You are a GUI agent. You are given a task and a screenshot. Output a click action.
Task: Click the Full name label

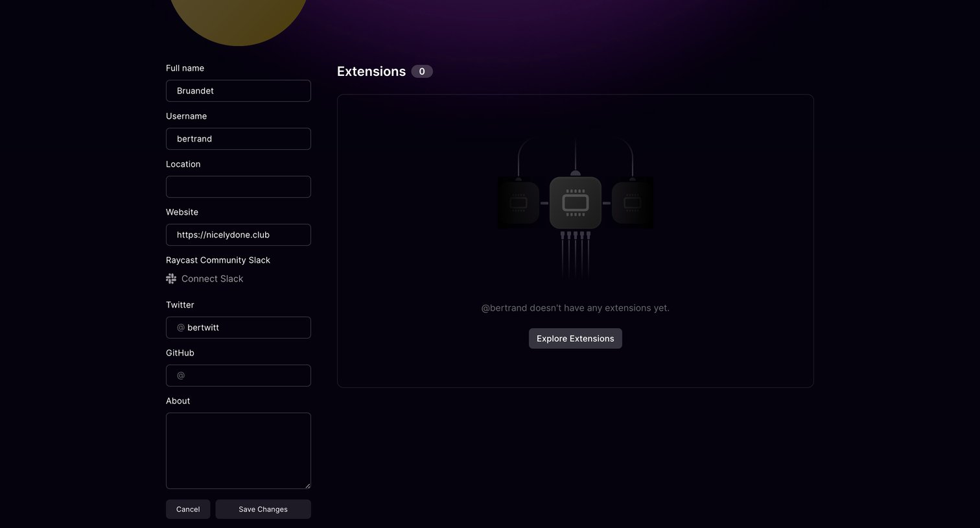185,68
